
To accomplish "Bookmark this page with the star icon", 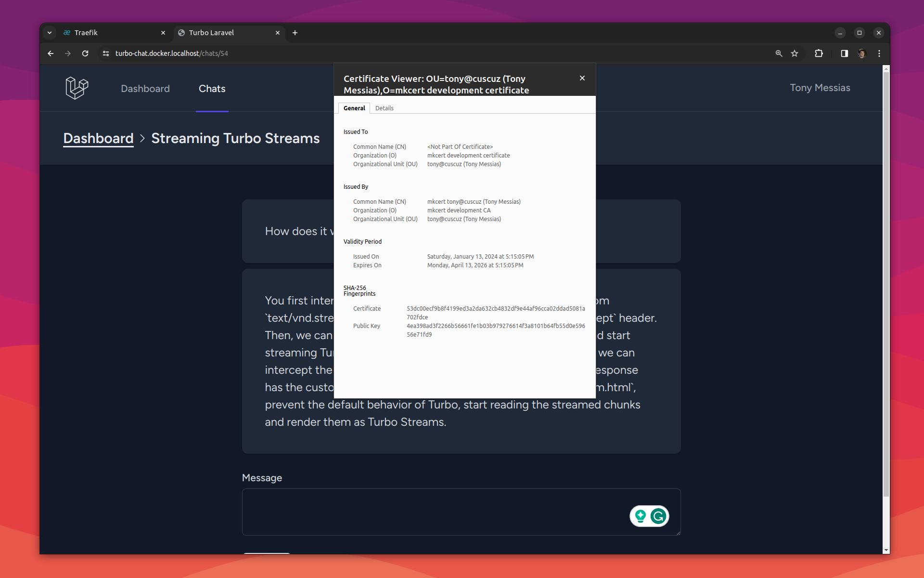I will tap(795, 53).
